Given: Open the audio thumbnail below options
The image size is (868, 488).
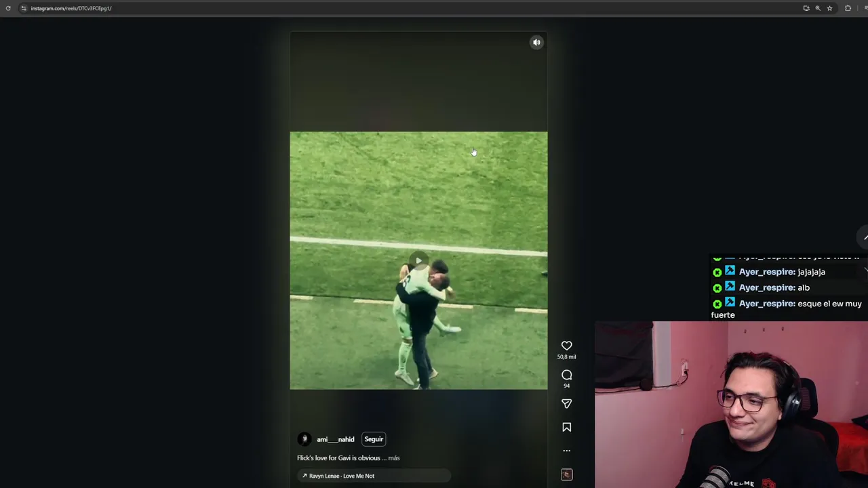Looking at the screenshot, I should coord(567,474).
